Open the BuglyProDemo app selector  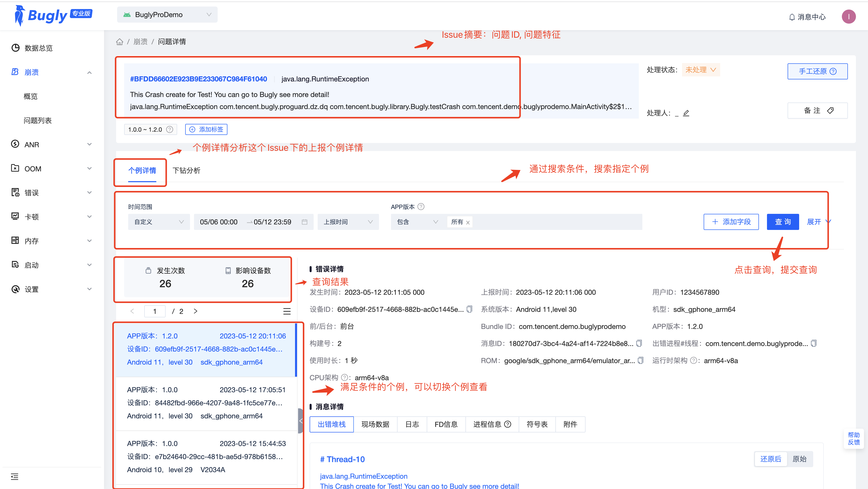[x=167, y=15]
